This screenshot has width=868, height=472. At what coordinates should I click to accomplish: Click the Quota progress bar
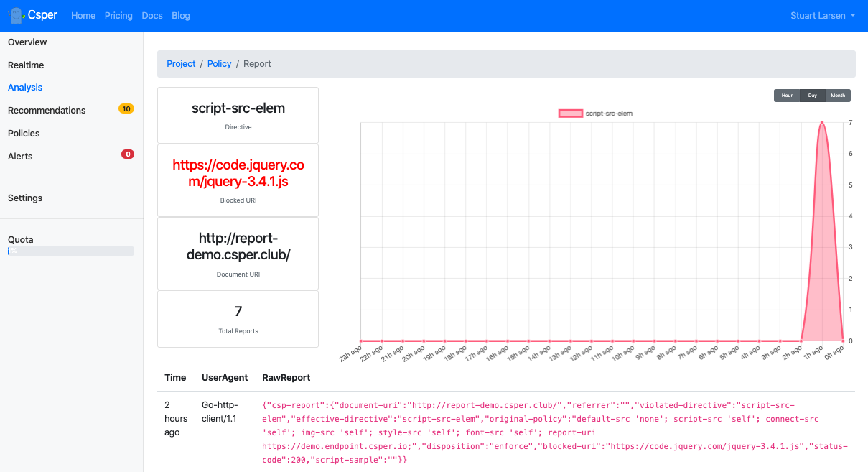click(71, 251)
